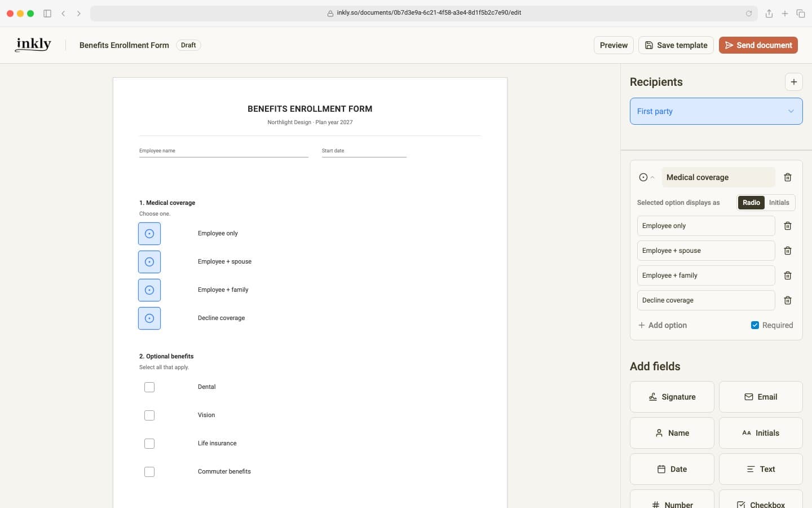Image resolution: width=812 pixels, height=508 pixels.
Task: Reload the page from address bar
Action: (749, 14)
